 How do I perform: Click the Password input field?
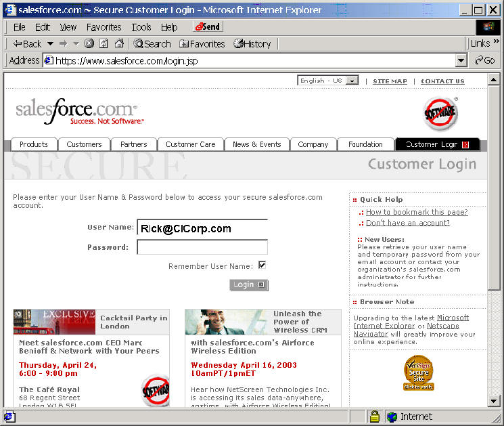202,247
